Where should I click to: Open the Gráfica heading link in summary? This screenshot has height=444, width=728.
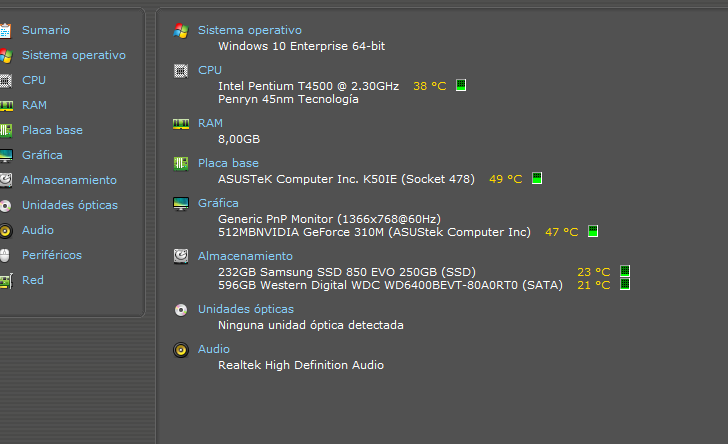coord(218,203)
